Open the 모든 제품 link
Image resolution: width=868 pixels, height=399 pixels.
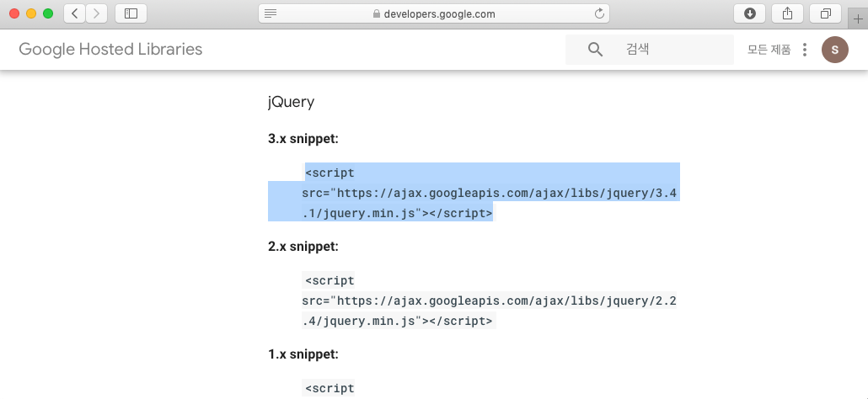[769, 50]
